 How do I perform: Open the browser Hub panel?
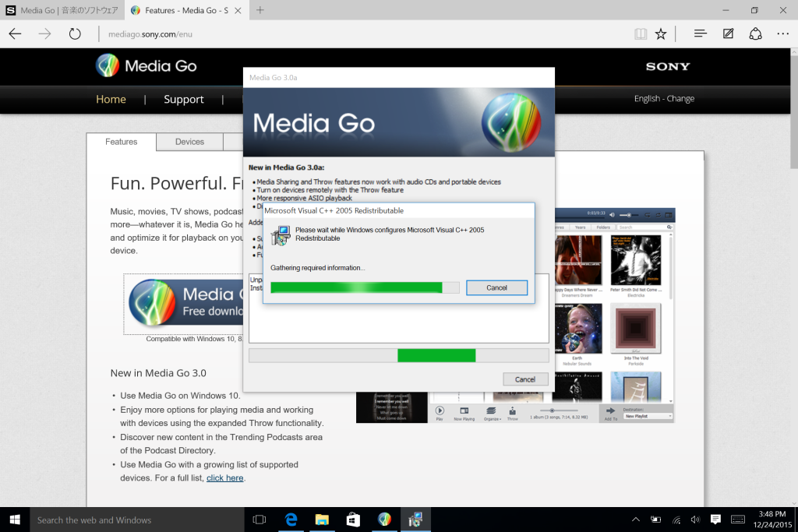coord(701,34)
